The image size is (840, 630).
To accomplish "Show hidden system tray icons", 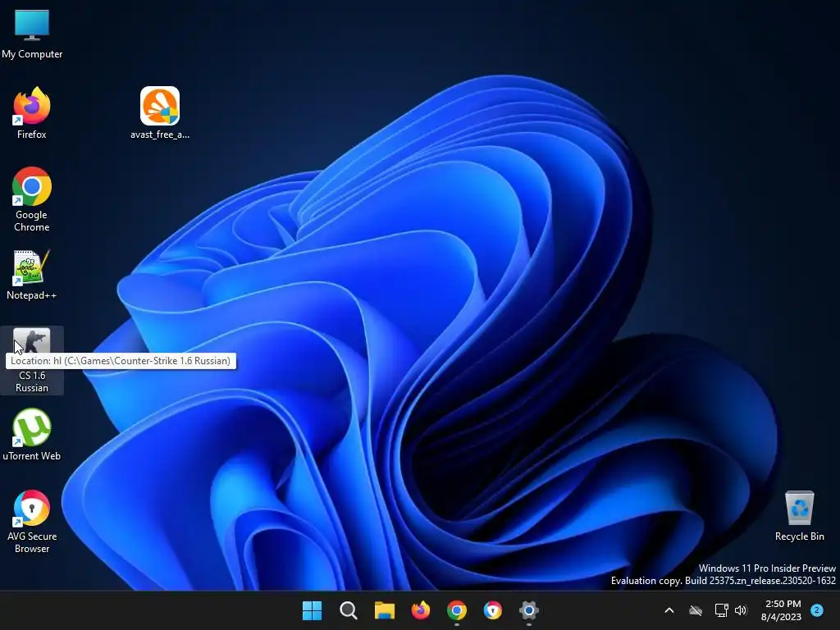I will (x=669, y=610).
